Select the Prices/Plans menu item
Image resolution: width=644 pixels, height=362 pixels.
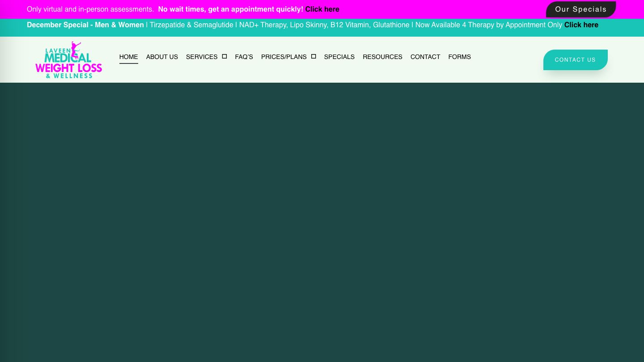(284, 57)
